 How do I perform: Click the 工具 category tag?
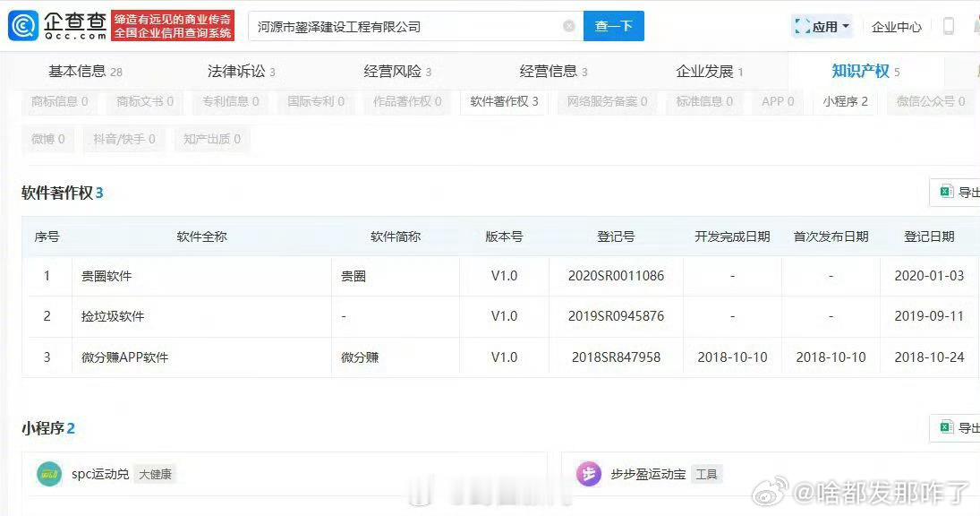(x=707, y=474)
